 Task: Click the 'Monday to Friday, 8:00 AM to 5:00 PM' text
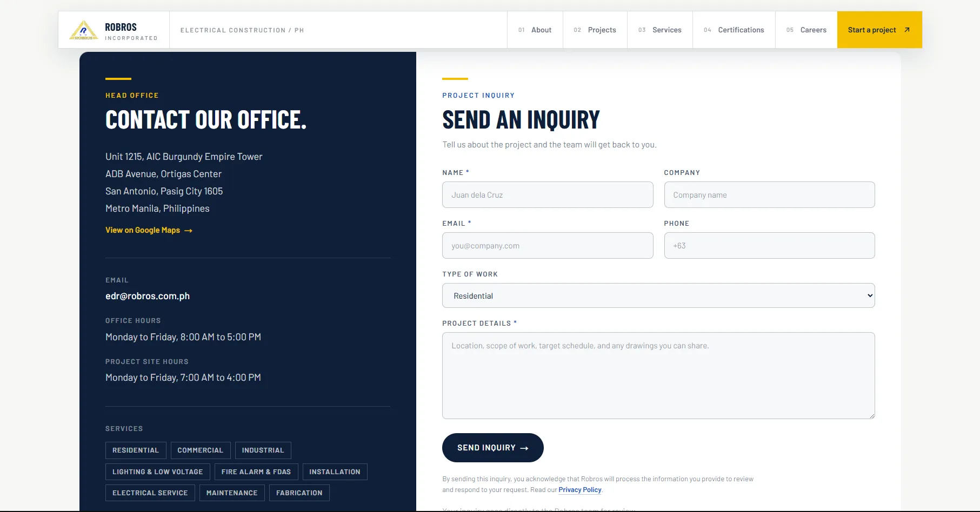point(183,337)
